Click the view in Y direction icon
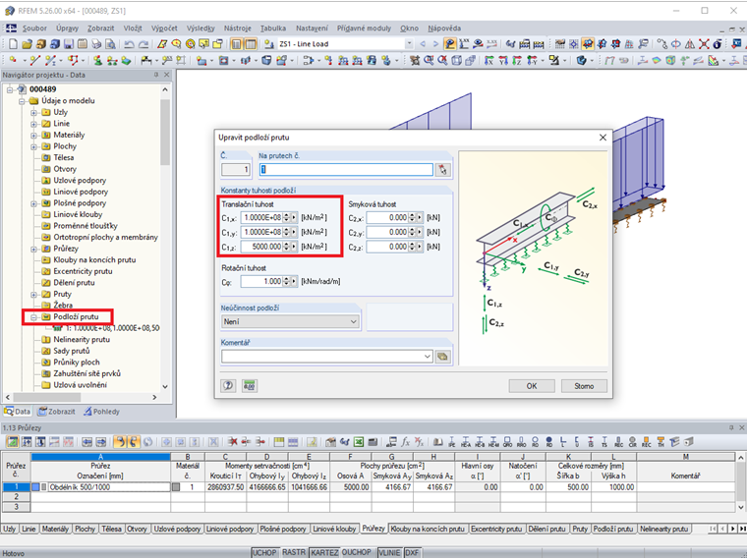This screenshot has height=560, width=747. (503, 61)
